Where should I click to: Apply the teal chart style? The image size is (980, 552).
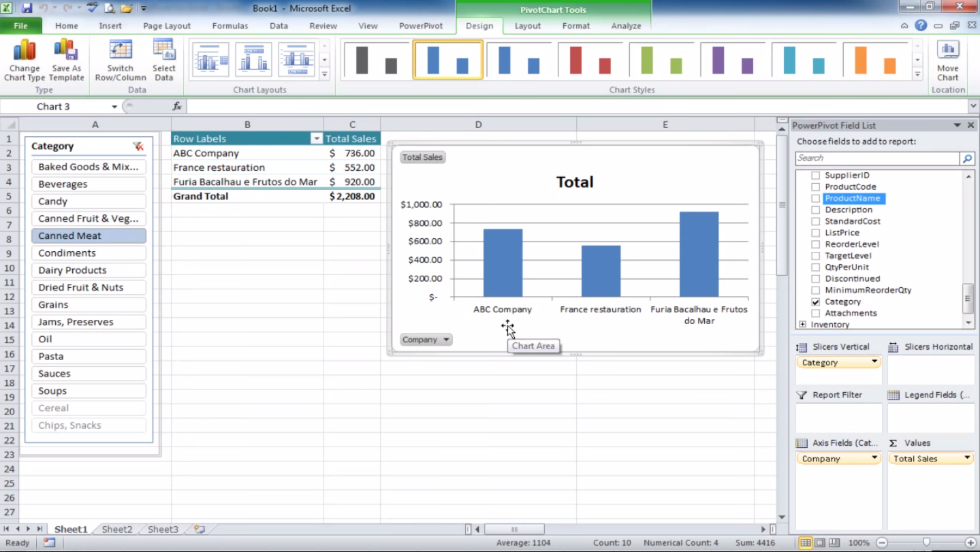tap(804, 60)
